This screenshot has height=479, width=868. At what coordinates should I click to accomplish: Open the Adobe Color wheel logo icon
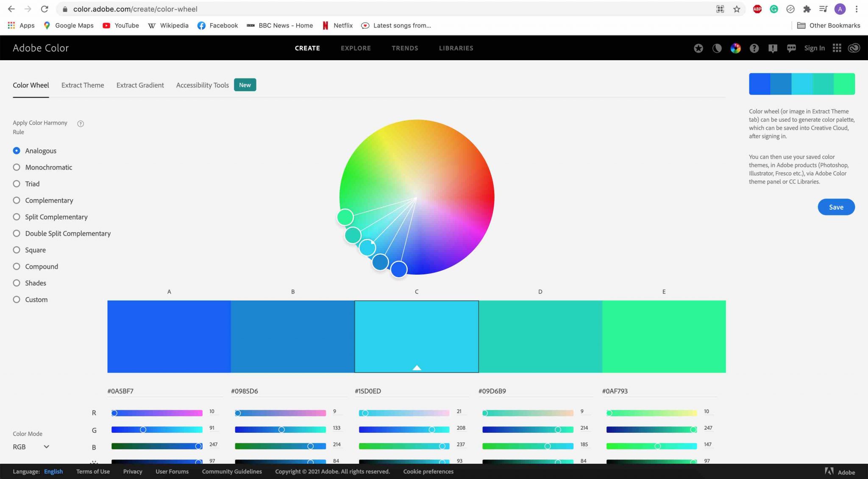click(x=736, y=48)
